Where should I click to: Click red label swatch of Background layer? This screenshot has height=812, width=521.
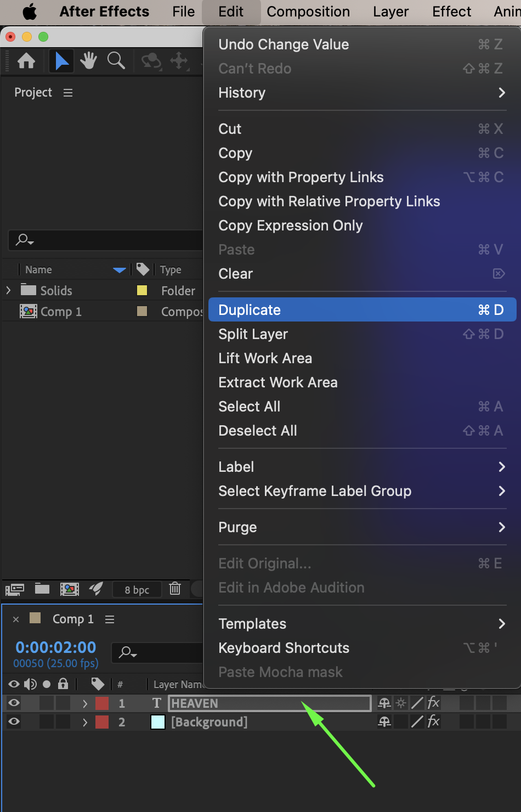pyautogui.click(x=102, y=722)
